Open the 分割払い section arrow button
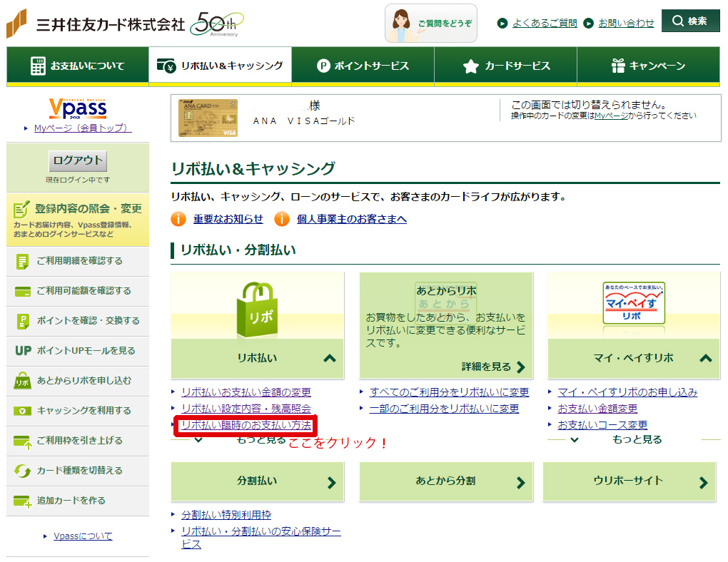728x562 pixels. click(x=330, y=482)
